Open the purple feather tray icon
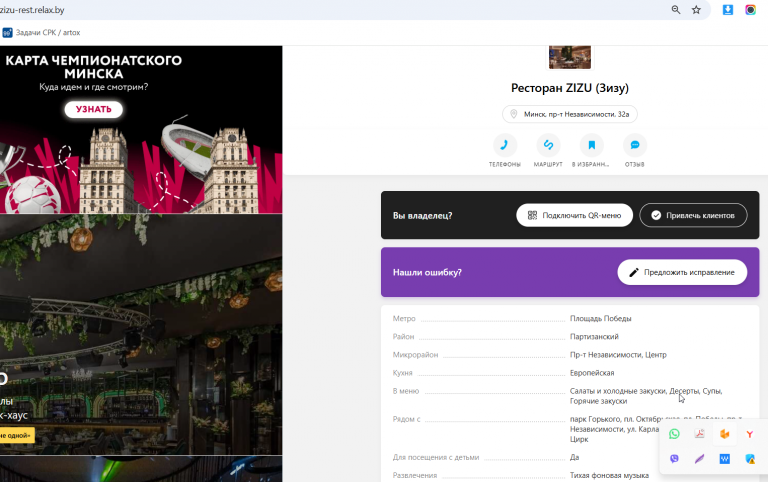Screen dimensions: 768x482 (699, 458)
